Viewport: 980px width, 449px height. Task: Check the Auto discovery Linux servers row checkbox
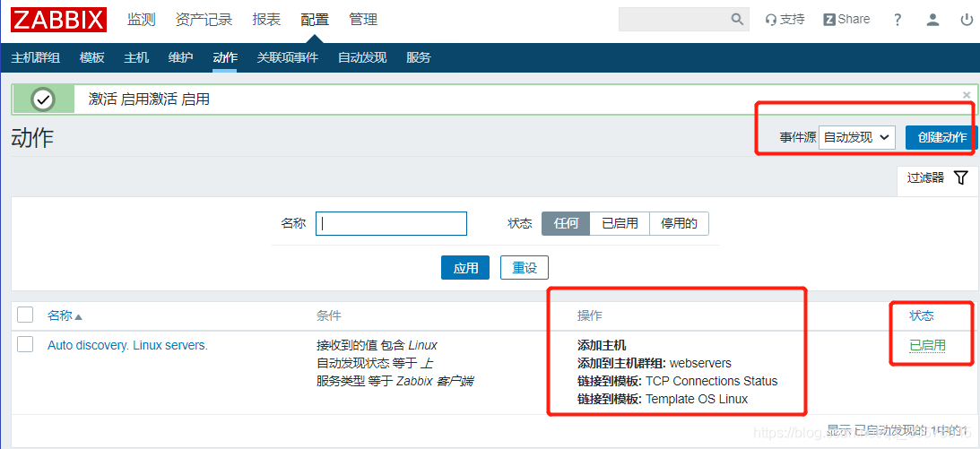tap(25, 344)
